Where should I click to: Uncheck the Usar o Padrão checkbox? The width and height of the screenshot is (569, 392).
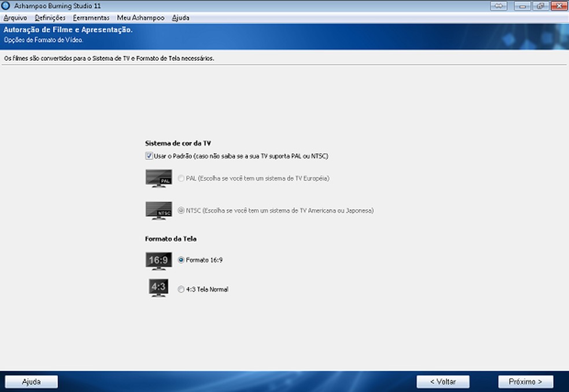point(149,156)
